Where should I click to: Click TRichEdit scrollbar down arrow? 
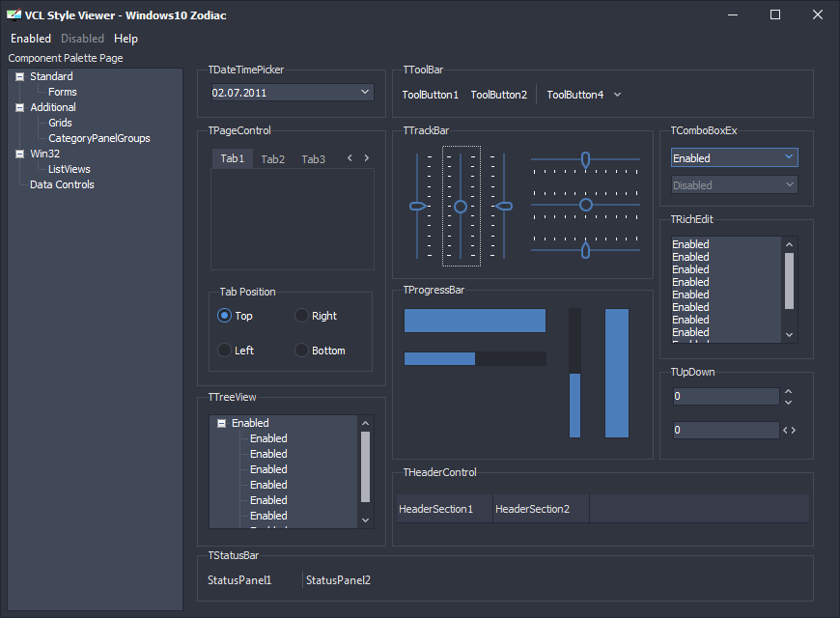click(789, 335)
